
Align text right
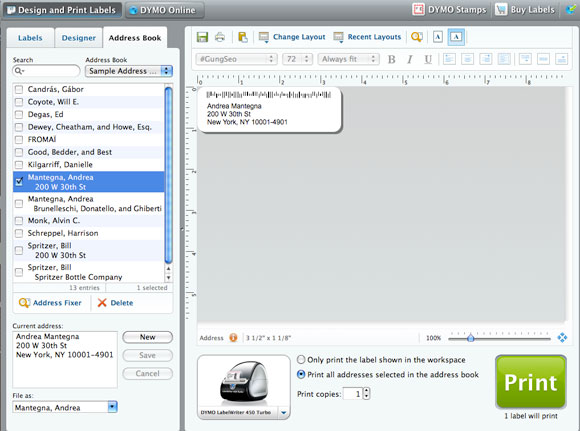(x=486, y=59)
